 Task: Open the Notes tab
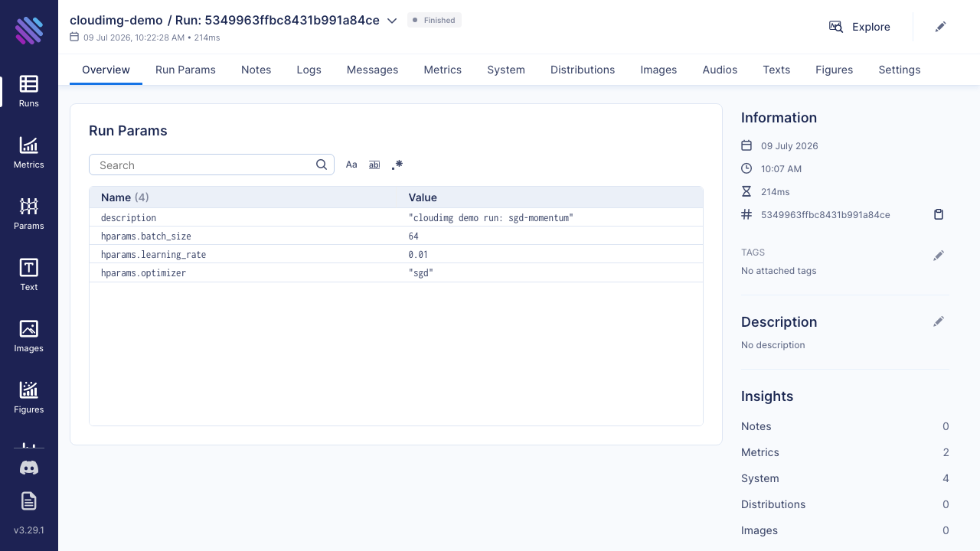[256, 70]
